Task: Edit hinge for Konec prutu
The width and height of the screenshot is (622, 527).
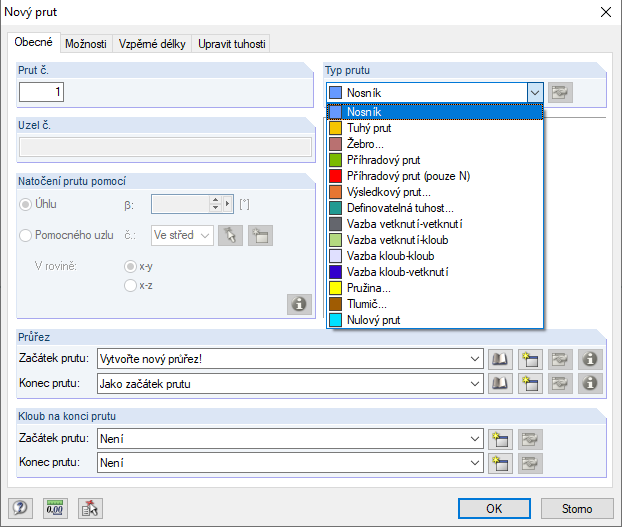Action: 530,463
